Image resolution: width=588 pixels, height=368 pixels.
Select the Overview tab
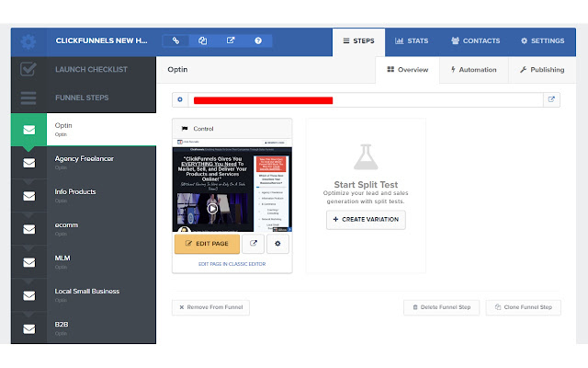tap(408, 70)
